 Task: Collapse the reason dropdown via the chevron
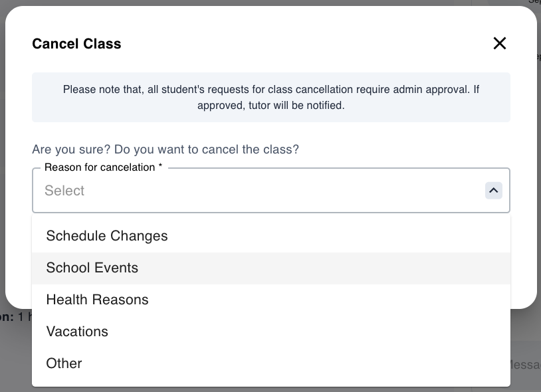click(493, 190)
